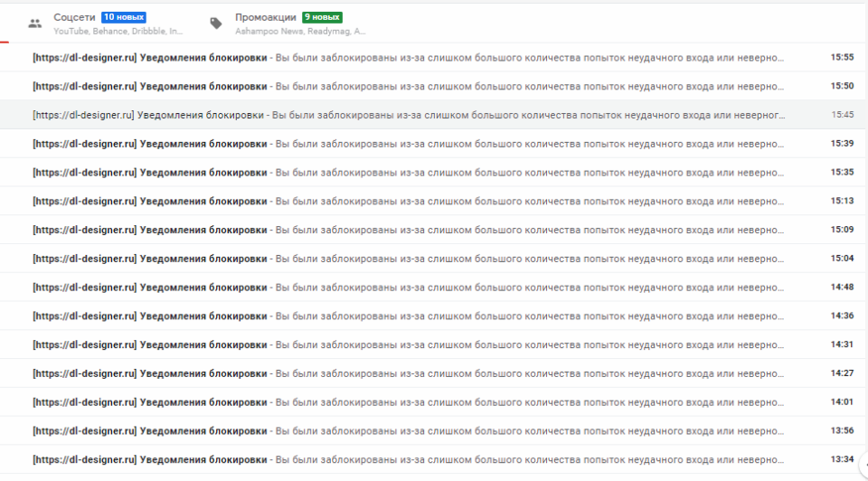Click the email received at 15:04
868x481 pixels.
(407, 259)
